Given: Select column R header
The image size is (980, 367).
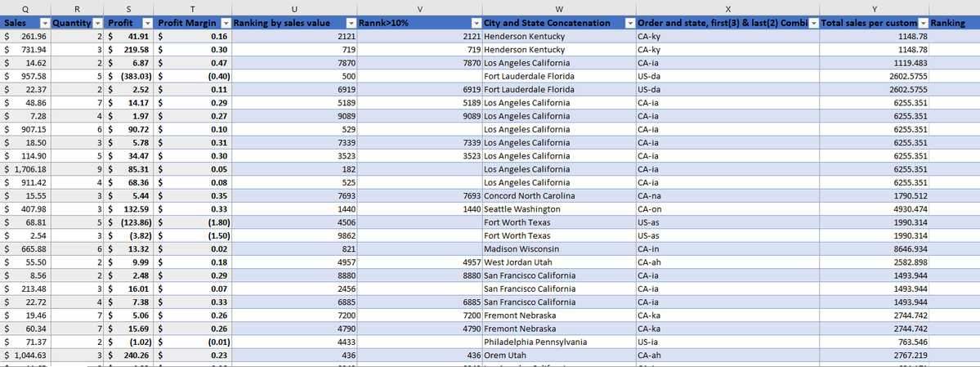Looking at the screenshot, I should coord(78,9).
